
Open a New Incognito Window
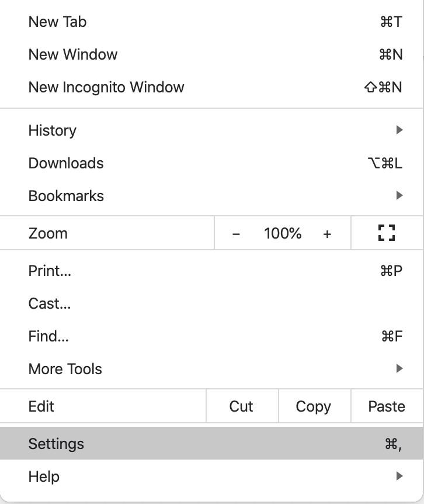[x=211, y=87]
